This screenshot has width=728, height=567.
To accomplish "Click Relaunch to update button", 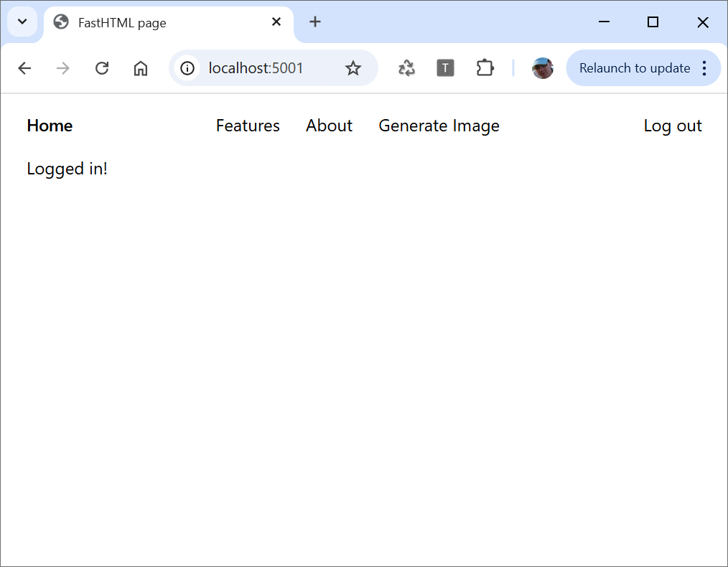I will (x=634, y=68).
